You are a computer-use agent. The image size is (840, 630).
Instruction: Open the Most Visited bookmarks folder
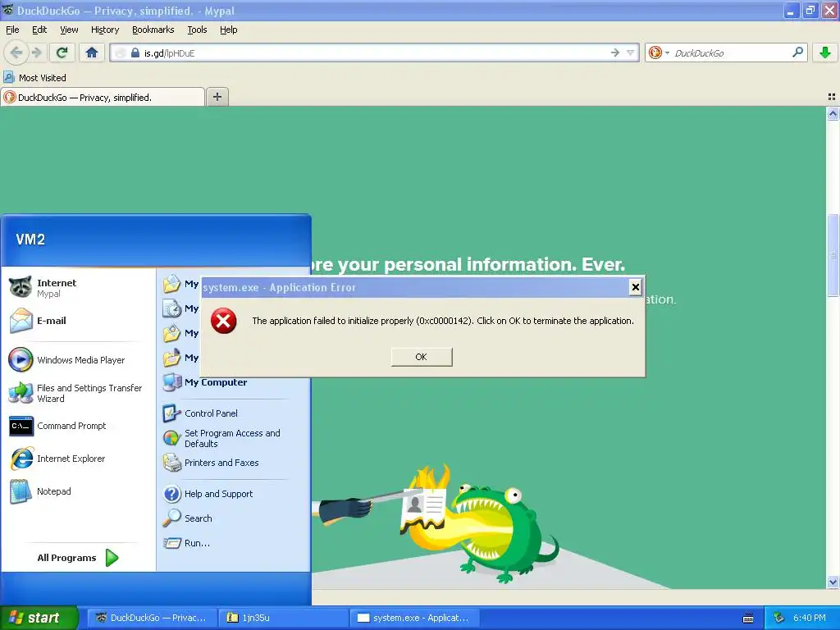pos(35,78)
